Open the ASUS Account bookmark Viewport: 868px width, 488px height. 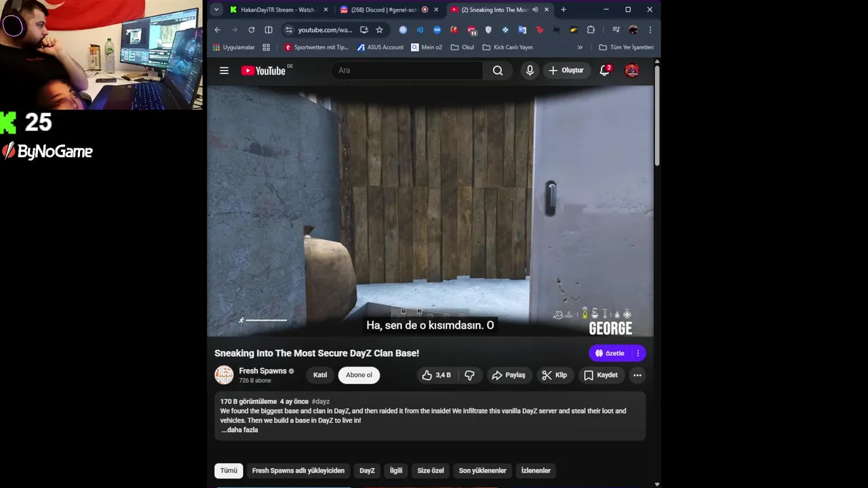click(380, 47)
